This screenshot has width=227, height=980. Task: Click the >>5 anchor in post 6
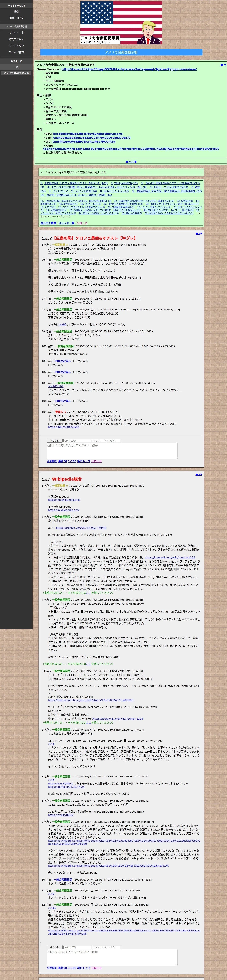coord(51,744)
